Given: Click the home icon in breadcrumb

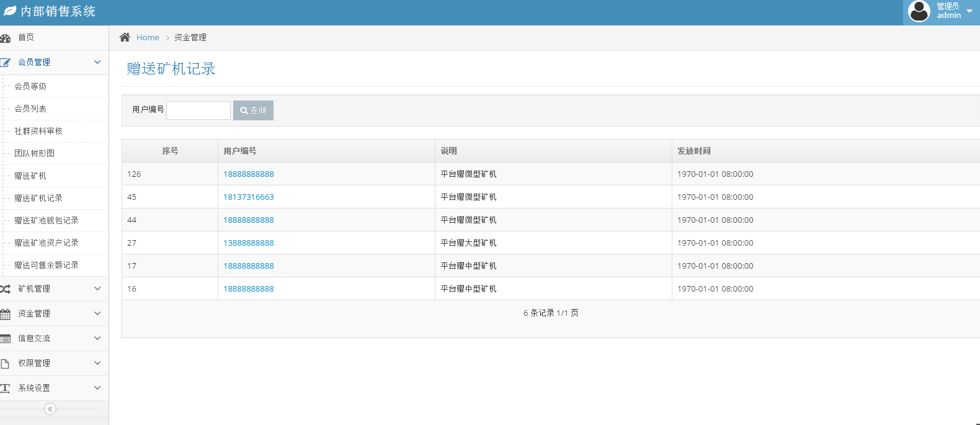Looking at the screenshot, I should [x=125, y=37].
